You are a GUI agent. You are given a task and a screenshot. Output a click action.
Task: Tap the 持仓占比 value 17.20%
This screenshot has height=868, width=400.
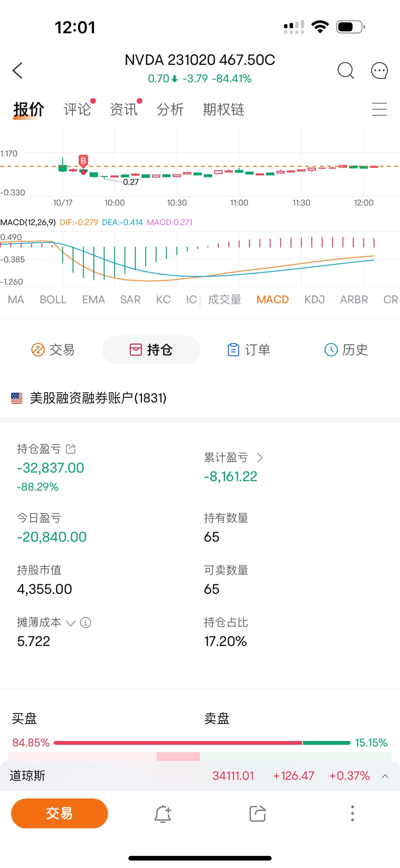coord(226,641)
